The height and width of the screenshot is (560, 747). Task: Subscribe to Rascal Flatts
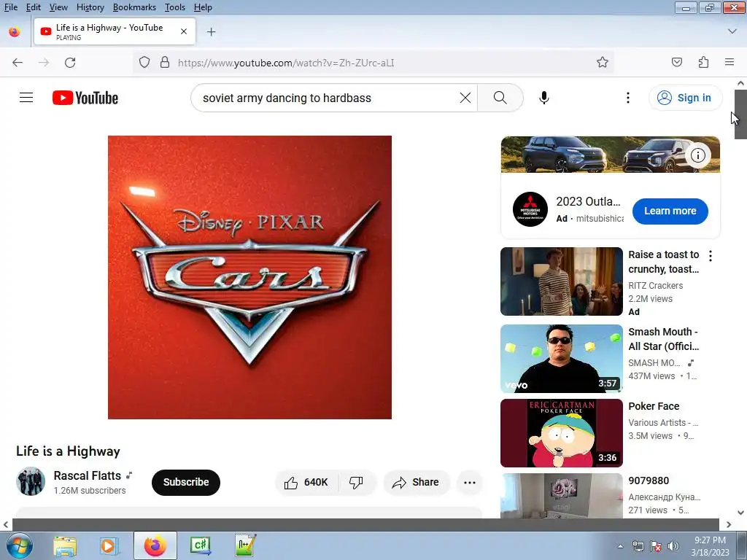(186, 483)
